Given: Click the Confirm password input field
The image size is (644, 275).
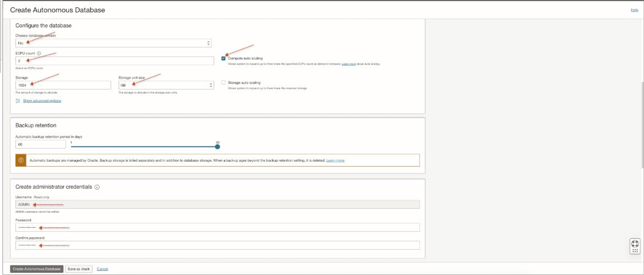Looking at the screenshot, I should click(218, 245).
